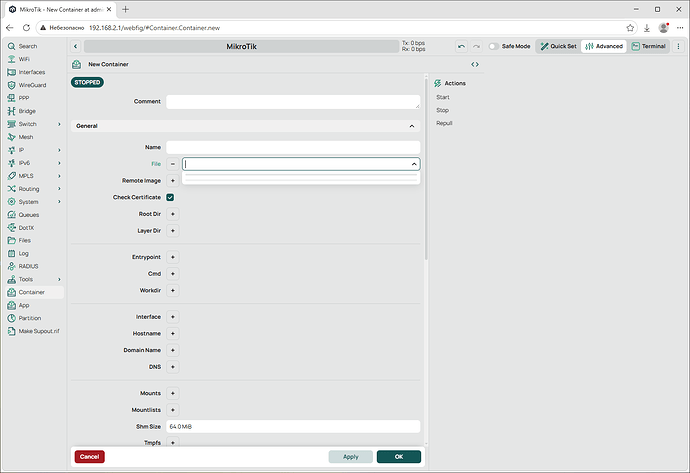Add a Root Dir value
This screenshot has width=690, height=473.
pos(172,214)
